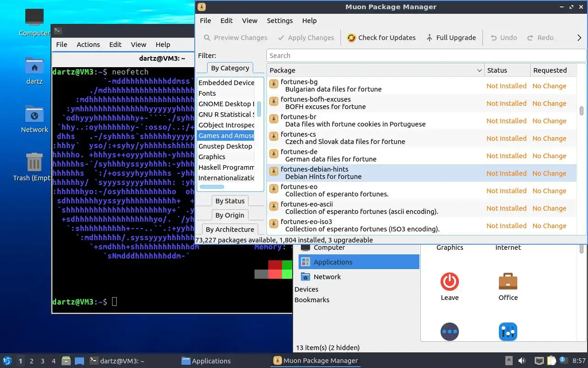Open the dartz home folder icon
Viewport: 588px width, 368px height.
(34, 71)
